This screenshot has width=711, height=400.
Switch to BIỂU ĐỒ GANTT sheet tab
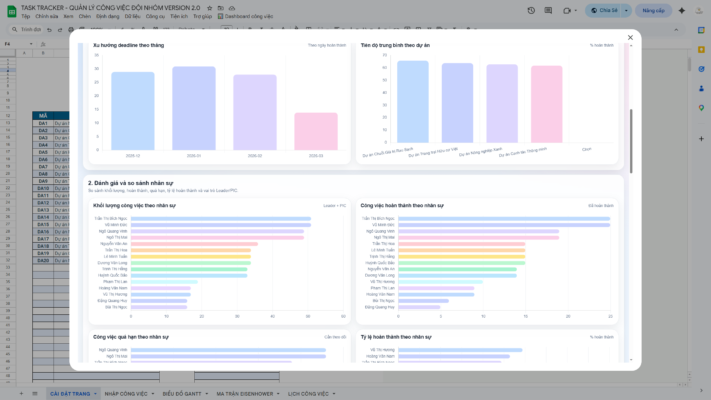pos(182,394)
